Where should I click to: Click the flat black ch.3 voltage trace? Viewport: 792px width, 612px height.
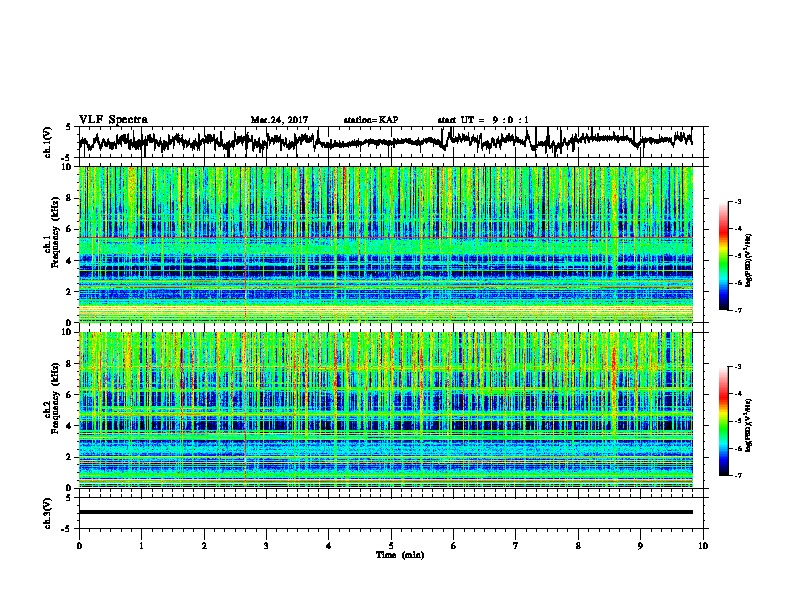click(386, 512)
